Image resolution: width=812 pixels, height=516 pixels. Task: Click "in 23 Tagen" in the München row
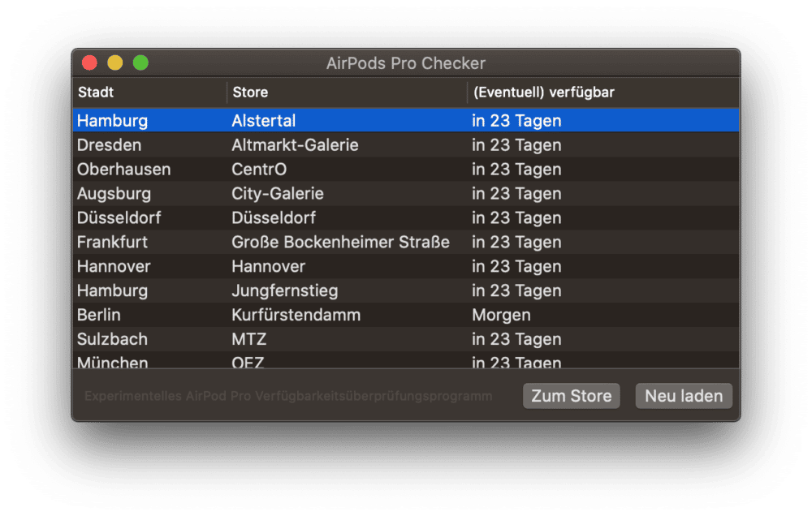(516, 362)
